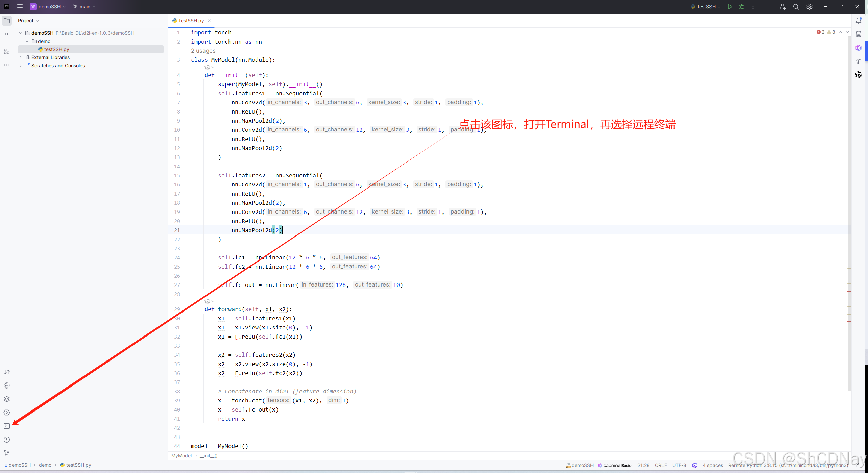Toggle read-only lock icon in status bar
This screenshot has width=868, height=473.
(857, 465)
